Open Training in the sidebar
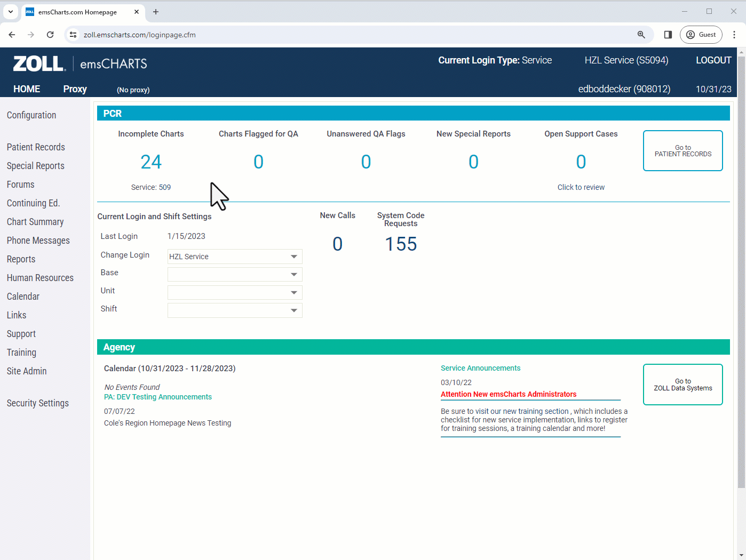This screenshot has width=746, height=560. [x=21, y=353]
